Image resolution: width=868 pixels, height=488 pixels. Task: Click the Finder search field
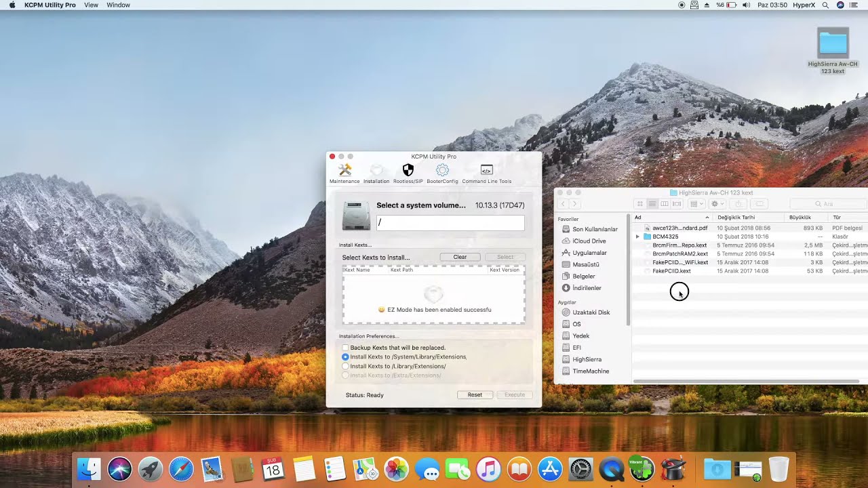coord(829,204)
